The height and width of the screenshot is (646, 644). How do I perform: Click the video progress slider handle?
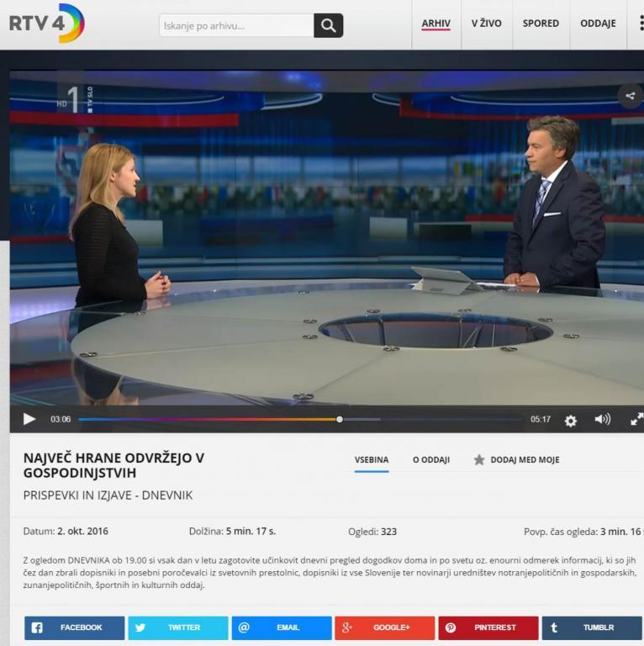pos(340,420)
